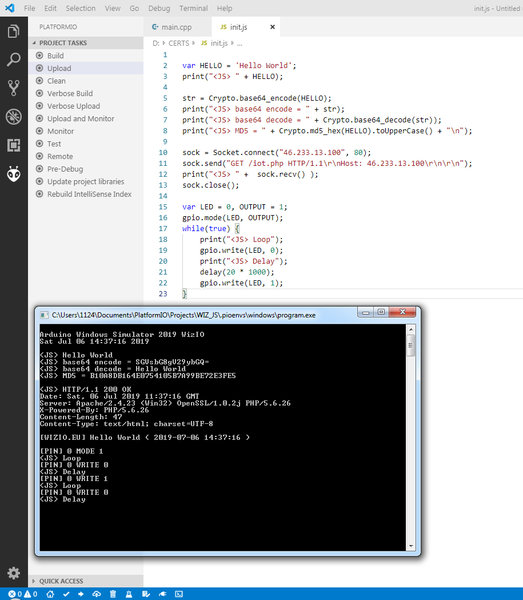Run Rebuild IntelliSense Index task

[x=86, y=194]
